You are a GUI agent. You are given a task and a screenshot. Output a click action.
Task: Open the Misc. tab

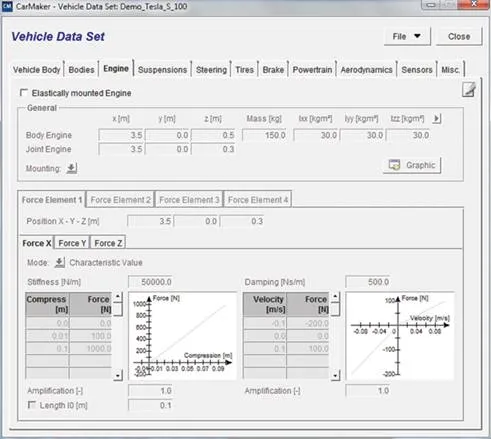451,70
